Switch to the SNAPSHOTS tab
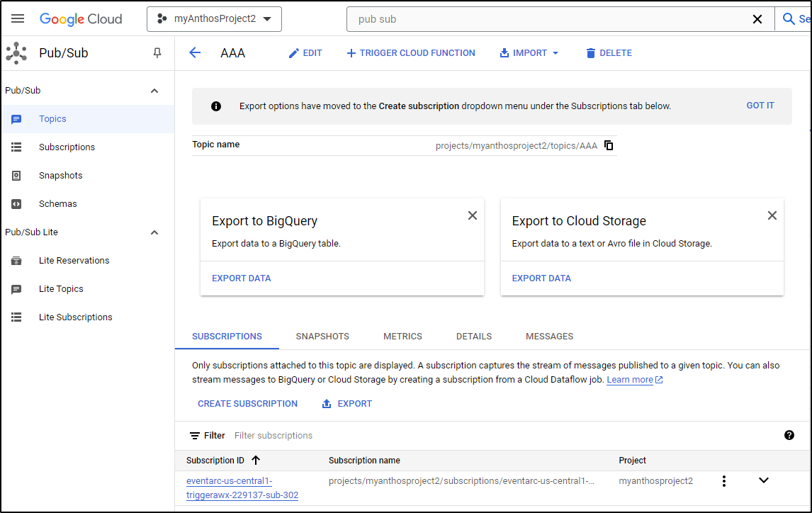 [x=322, y=337]
